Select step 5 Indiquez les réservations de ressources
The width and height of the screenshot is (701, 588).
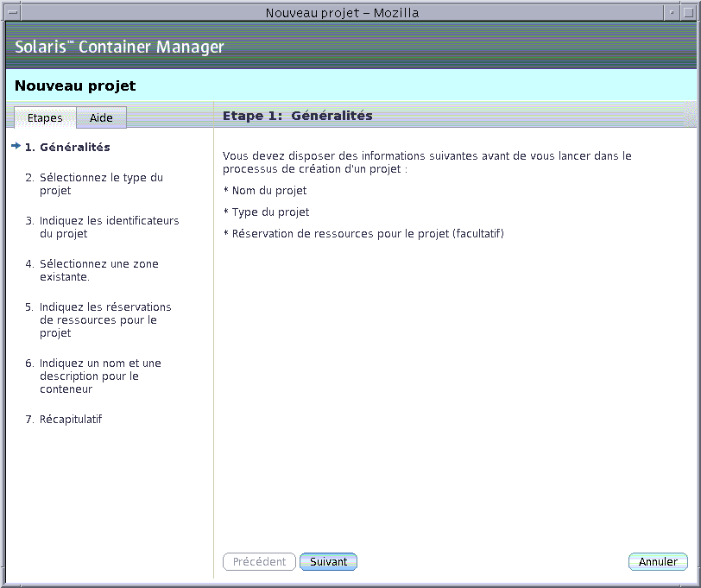point(98,319)
